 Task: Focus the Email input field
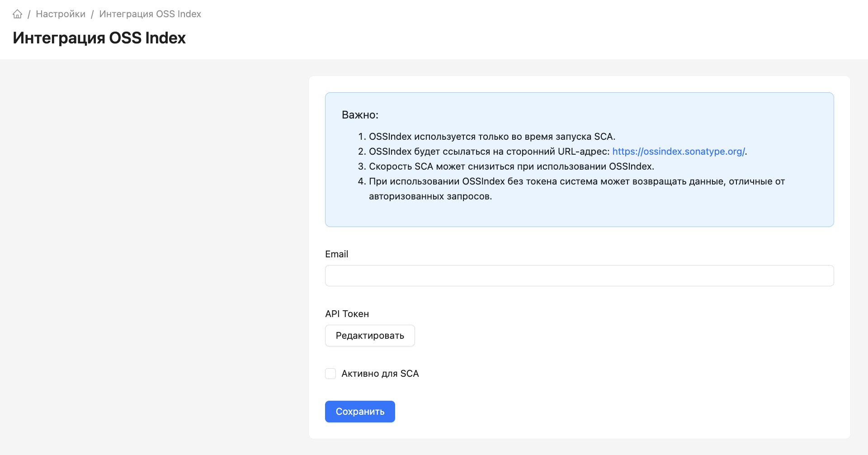tap(579, 275)
